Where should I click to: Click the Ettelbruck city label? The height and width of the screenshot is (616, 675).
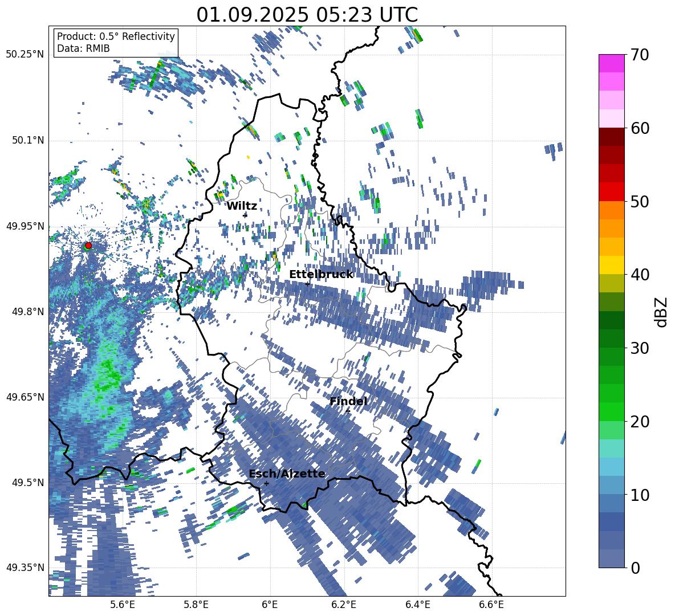tap(321, 275)
